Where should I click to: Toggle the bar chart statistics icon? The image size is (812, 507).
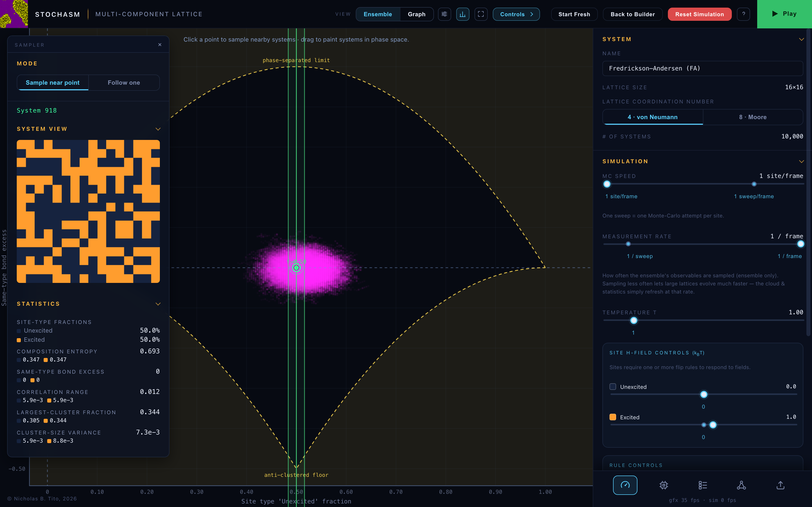[462, 14]
